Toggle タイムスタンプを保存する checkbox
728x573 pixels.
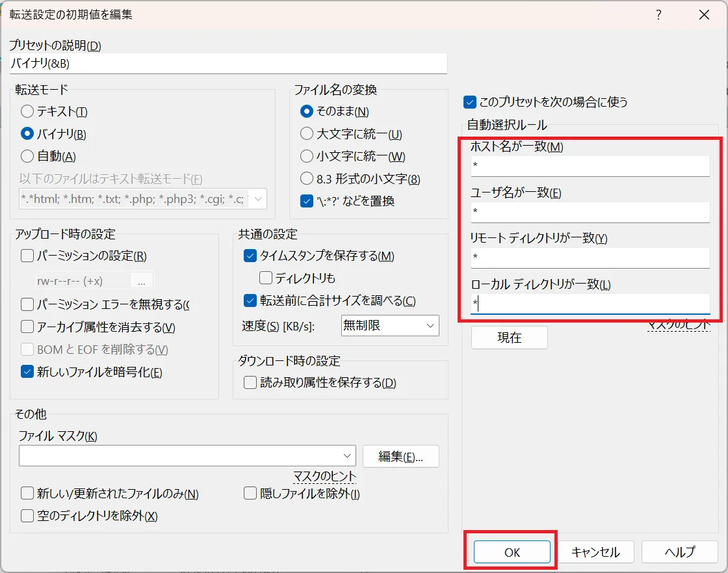[250, 256]
